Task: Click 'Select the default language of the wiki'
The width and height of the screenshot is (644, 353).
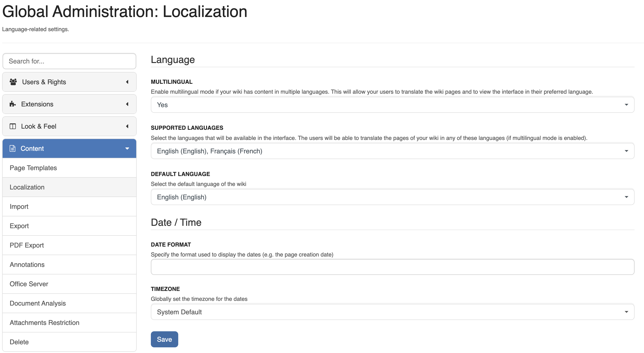Action: click(x=199, y=184)
